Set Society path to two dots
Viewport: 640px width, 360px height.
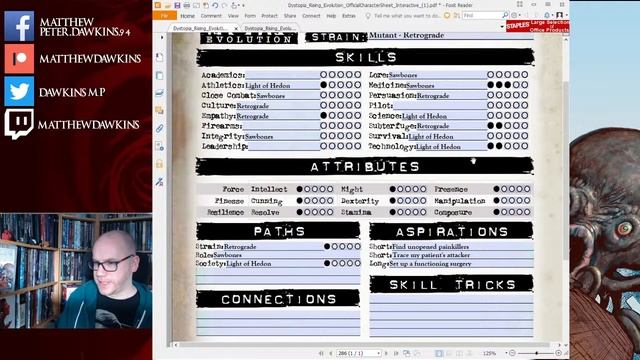point(335,263)
